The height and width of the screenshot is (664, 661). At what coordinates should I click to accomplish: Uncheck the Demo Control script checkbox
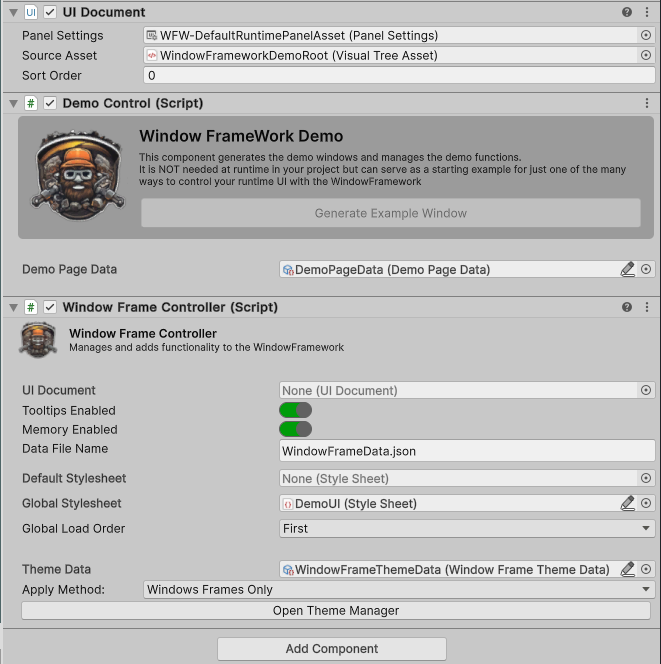tap(50, 103)
